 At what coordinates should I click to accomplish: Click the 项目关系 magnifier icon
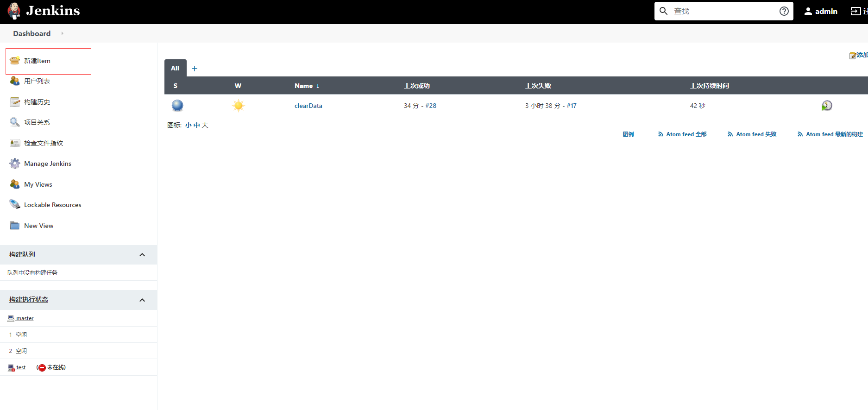tap(15, 122)
